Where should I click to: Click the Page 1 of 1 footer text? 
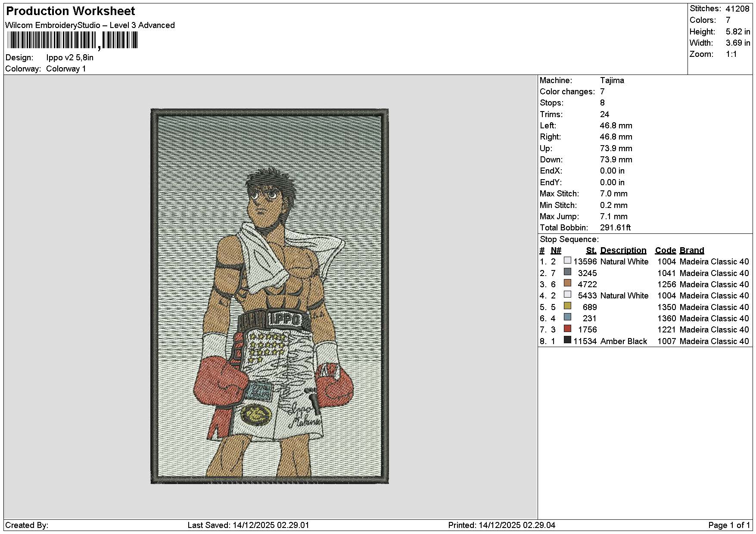click(729, 525)
